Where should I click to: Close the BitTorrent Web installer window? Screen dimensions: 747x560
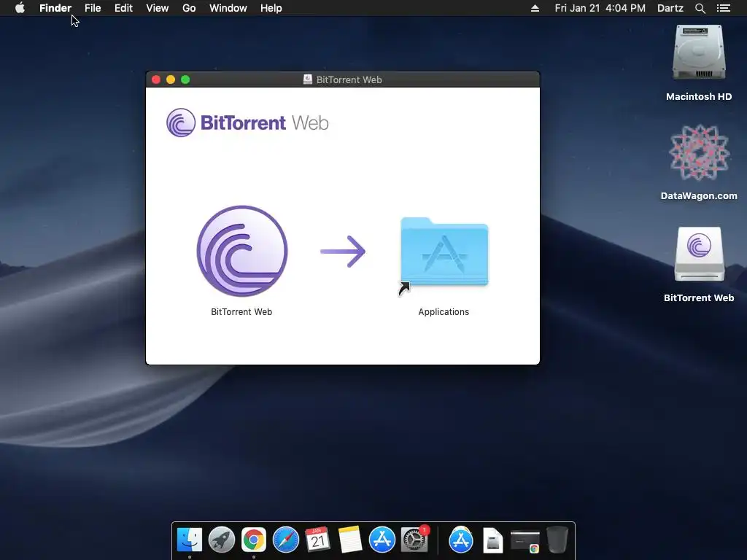click(156, 79)
